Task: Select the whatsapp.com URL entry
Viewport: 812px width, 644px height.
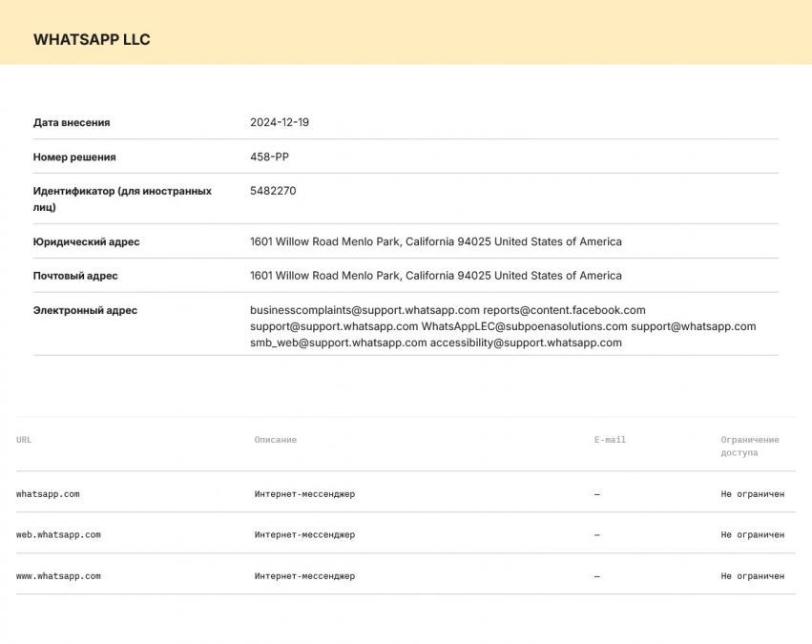Action: (48, 494)
